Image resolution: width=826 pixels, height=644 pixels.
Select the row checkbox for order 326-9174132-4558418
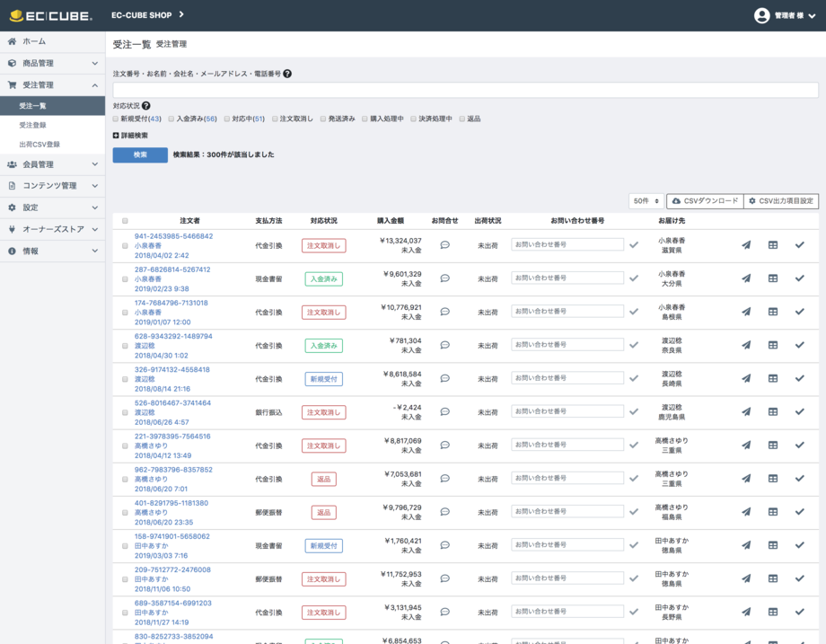[125, 379]
